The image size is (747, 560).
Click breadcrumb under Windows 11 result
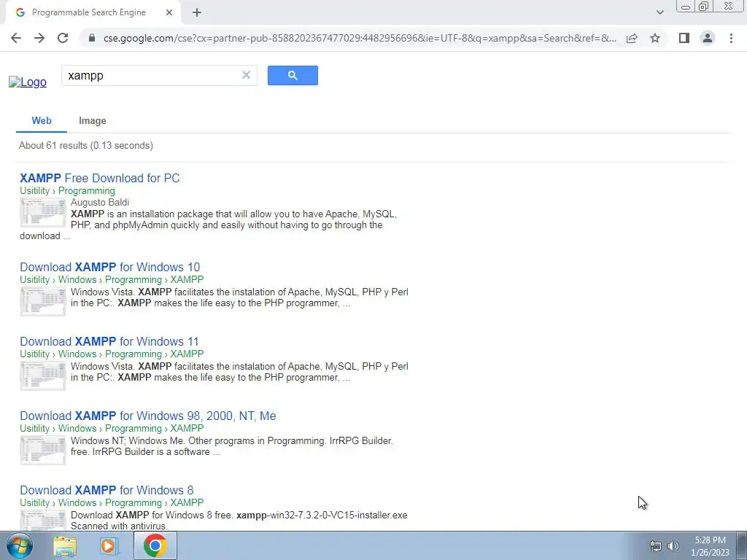point(112,354)
